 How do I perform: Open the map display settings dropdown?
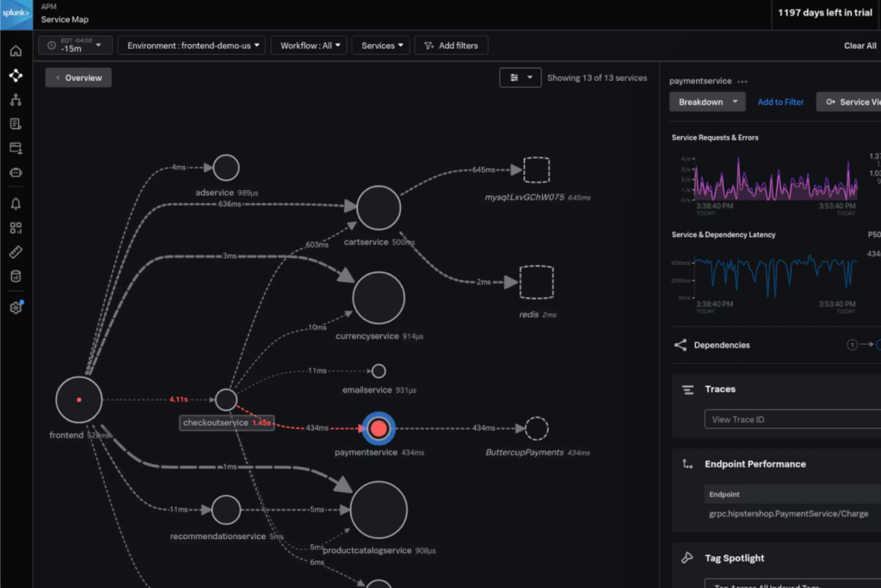click(x=521, y=77)
